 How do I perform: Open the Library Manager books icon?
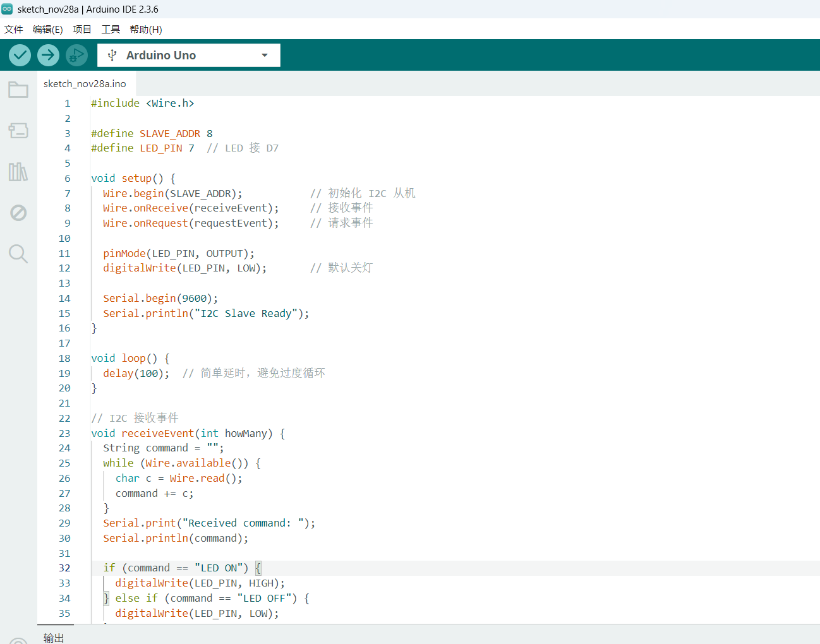click(18, 172)
